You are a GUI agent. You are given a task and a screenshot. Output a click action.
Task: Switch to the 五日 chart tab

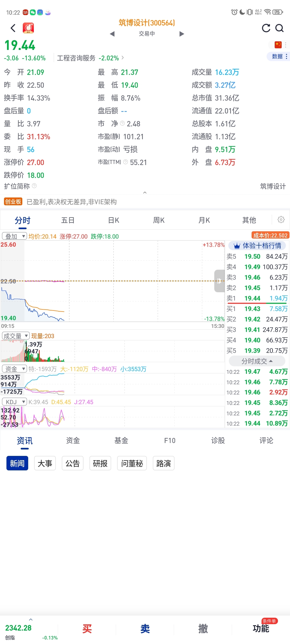click(68, 220)
